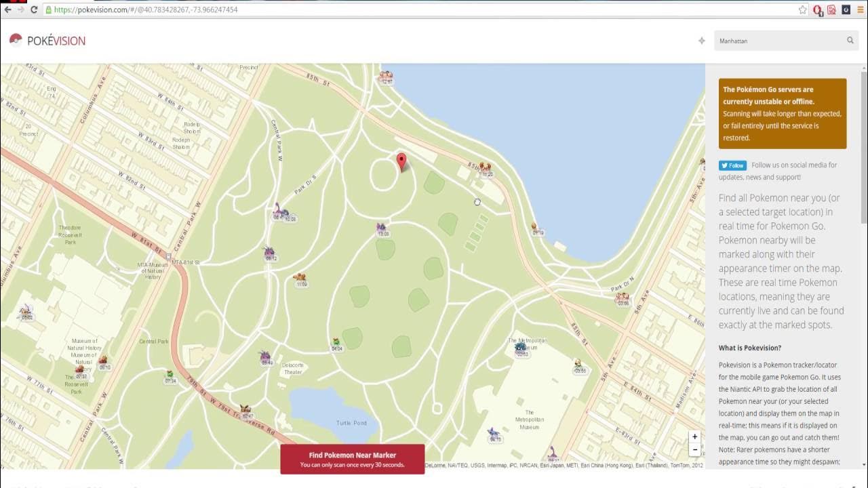Select the Pokemon marker with 09:12 timer
868x488 pixels.
click(270, 254)
